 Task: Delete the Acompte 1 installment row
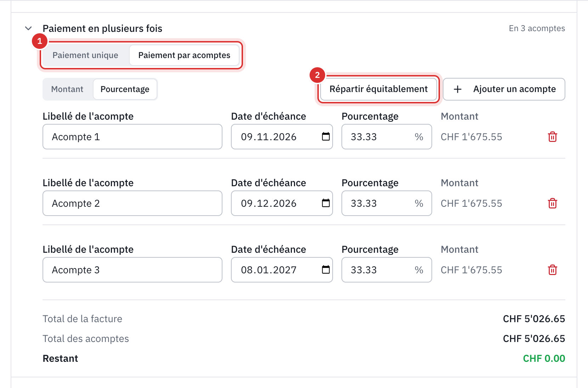(x=553, y=137)
